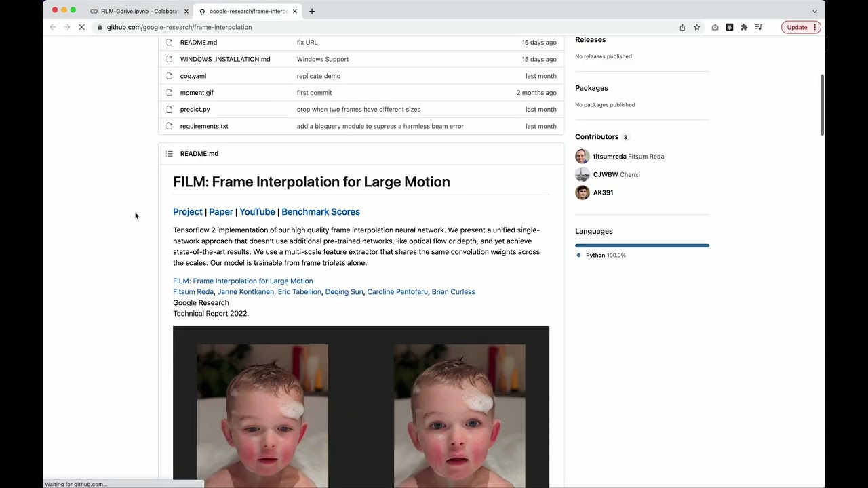The width and height of the screenshot is (868, 488).
Task: Click the file icon beside cog.yaml
Action: (170, 76)
